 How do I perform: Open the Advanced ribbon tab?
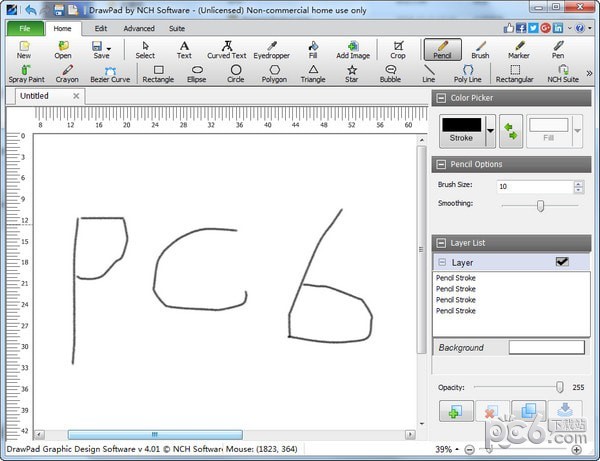[x=139, y=29]
